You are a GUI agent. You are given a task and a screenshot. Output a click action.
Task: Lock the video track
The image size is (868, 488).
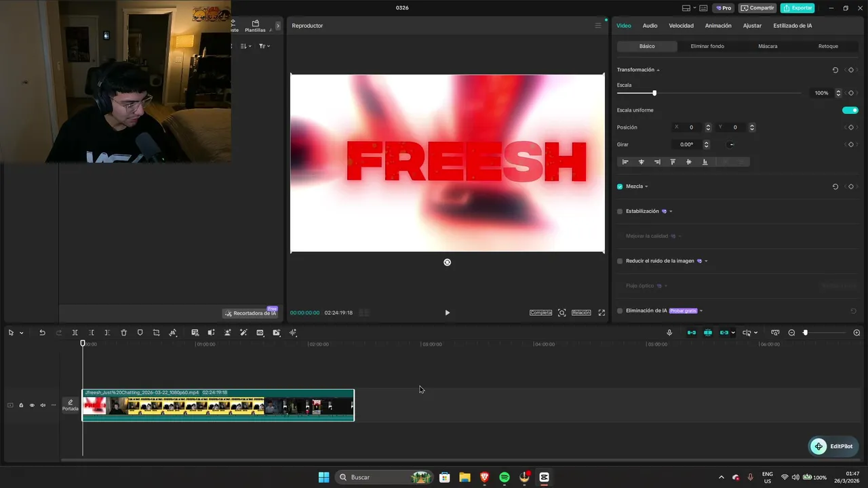click(21, 405)
